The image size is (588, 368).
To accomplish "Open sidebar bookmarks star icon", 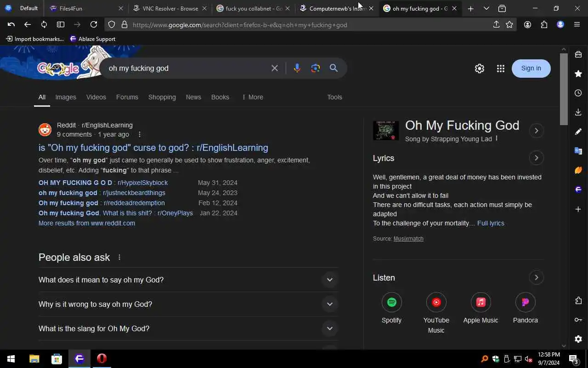I will click(x=578, y=74).
